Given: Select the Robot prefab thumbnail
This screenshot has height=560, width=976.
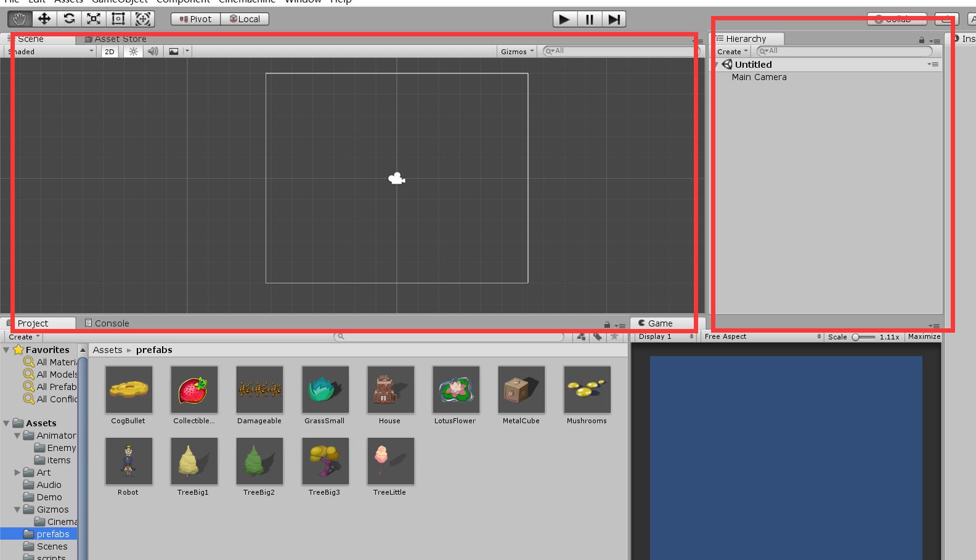Looking at the screenshot, I should [128, 462].
